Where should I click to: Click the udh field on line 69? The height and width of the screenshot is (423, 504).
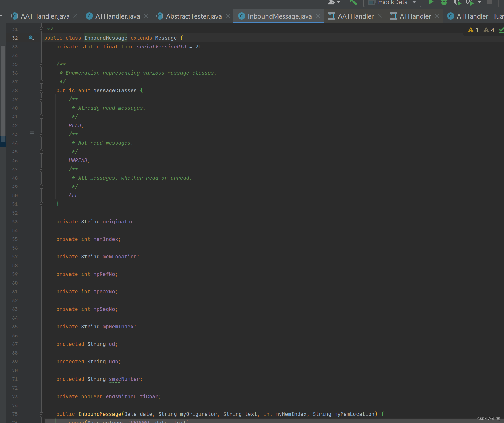click(114, 362)
